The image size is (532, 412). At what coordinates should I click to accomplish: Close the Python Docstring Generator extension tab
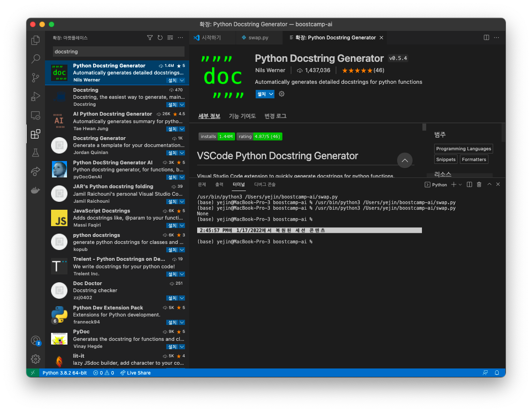[381, 37]
